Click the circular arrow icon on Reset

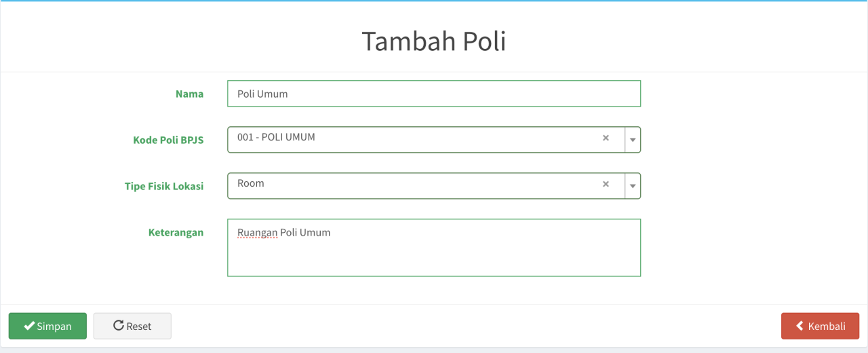coord(119,326)
